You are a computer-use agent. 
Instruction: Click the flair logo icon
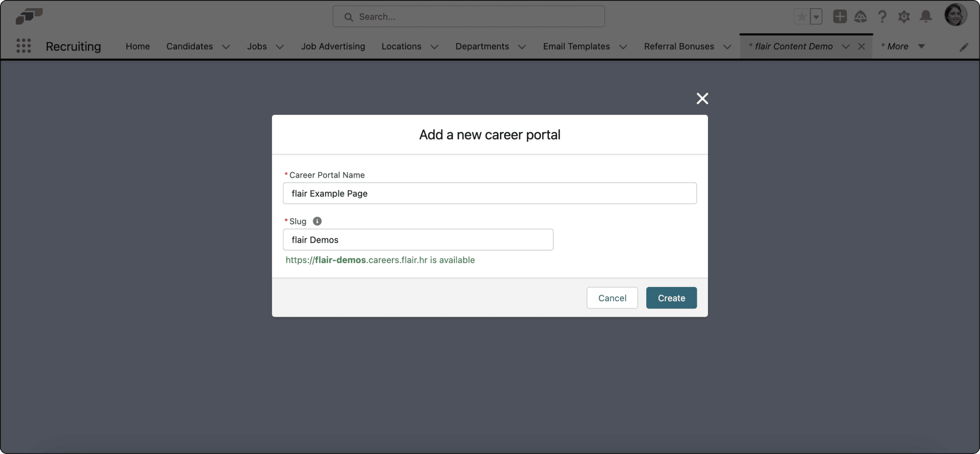(29, 16)
